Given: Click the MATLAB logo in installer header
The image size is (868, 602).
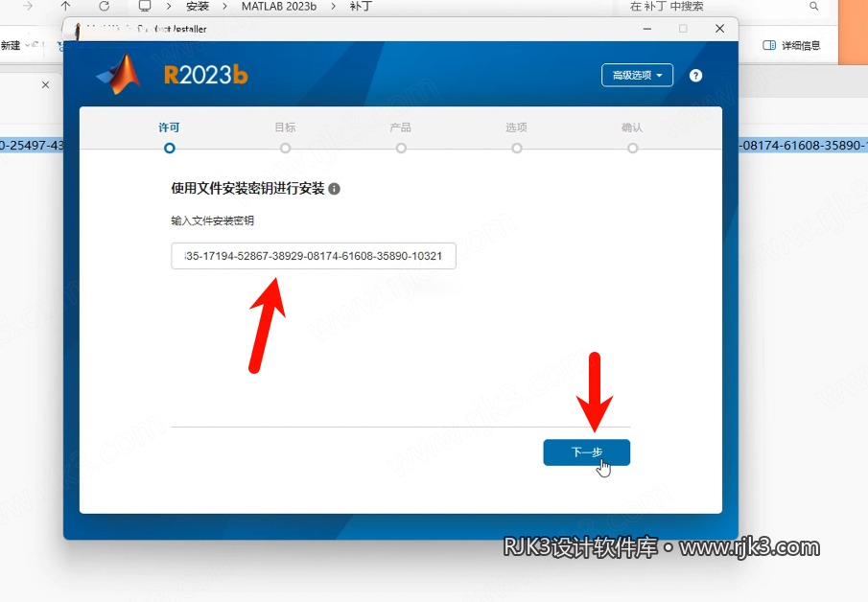Looking at the screenshot, I should (119, 74).
